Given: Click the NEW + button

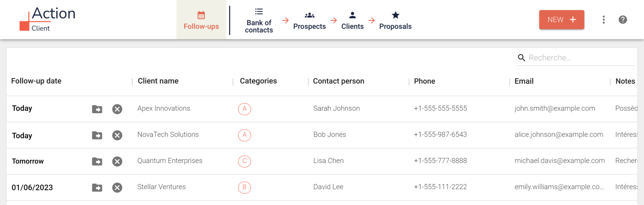Looking at the screenshot, I should [x=561, y=20].
